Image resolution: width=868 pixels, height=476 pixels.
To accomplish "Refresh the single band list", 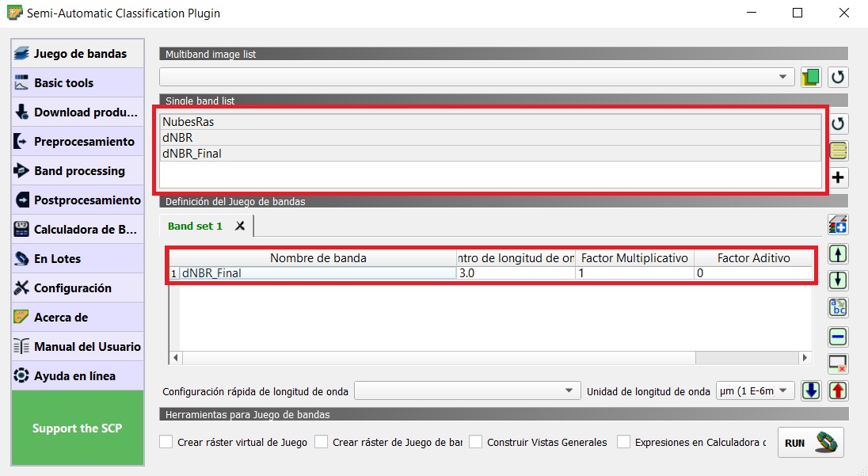I will (x=838, y=124).
